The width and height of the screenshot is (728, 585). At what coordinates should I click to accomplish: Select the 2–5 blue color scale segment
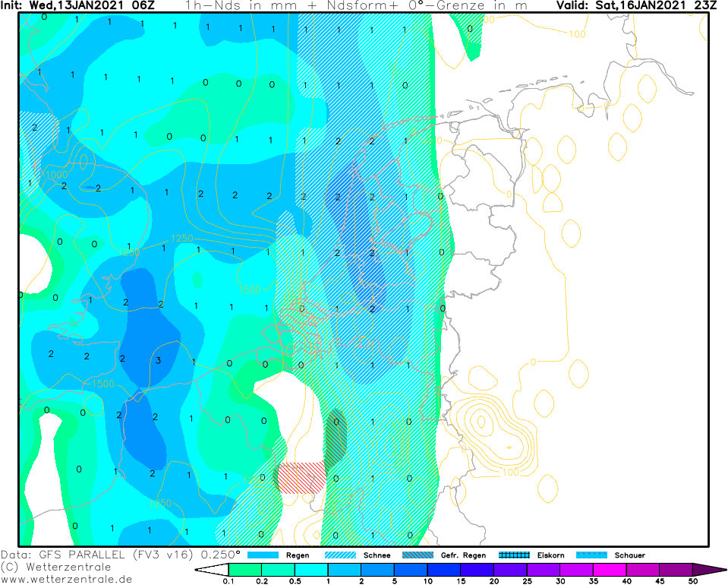378,570
